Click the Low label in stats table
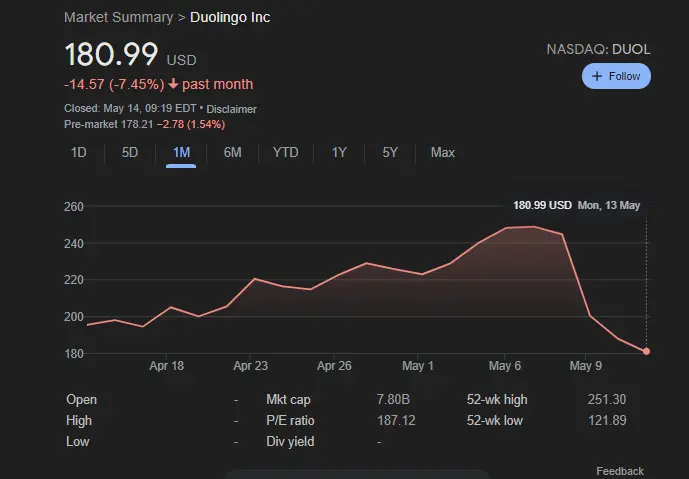The width and height of the screenshot is (689, 479). pyautogui.click(x=77, y=442)
